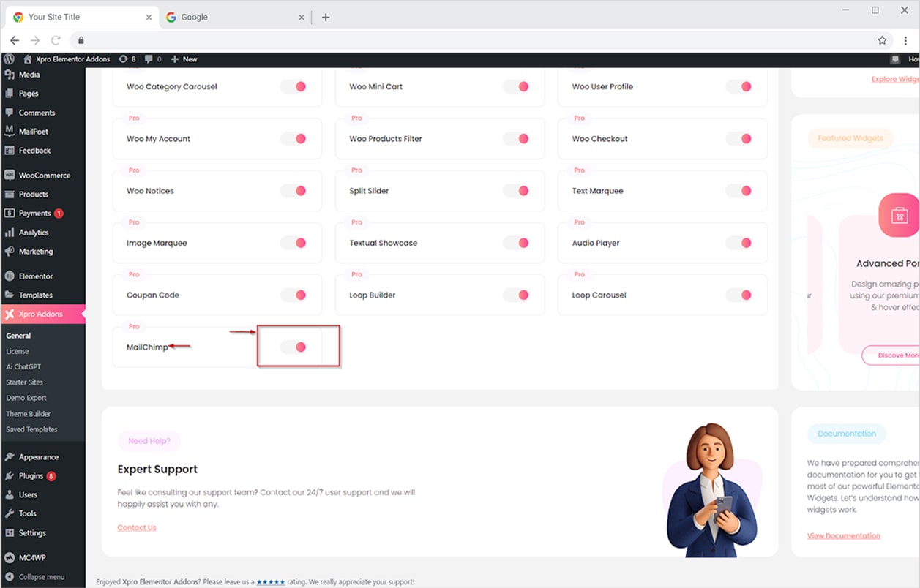Click the Contact Us support link
Viewport: 920px width, 588px height.
click(x=137, y=527)
